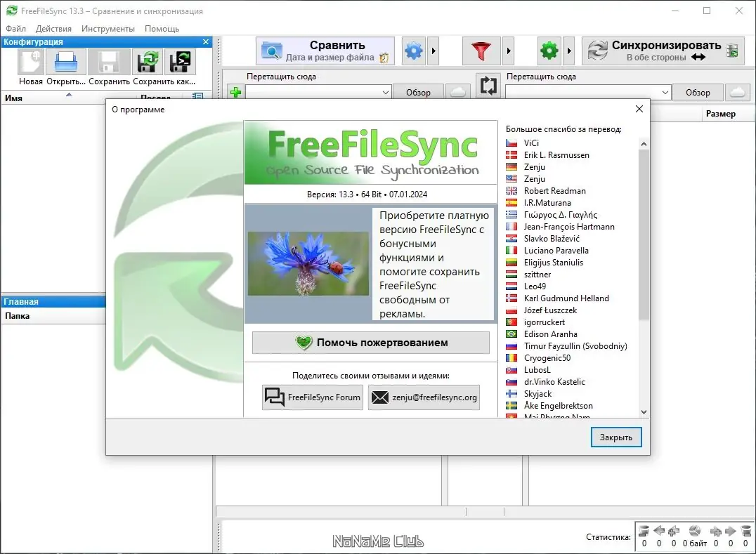Click the blue comparison settings gear
The width and height of the screenshot is (756, 554).
[x=414, y=51]
